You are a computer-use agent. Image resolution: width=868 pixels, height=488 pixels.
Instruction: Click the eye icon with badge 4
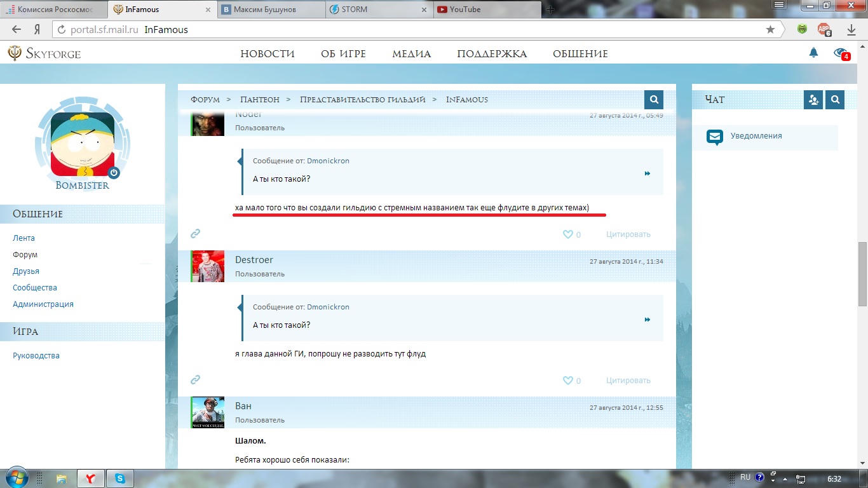pos(841,53)
